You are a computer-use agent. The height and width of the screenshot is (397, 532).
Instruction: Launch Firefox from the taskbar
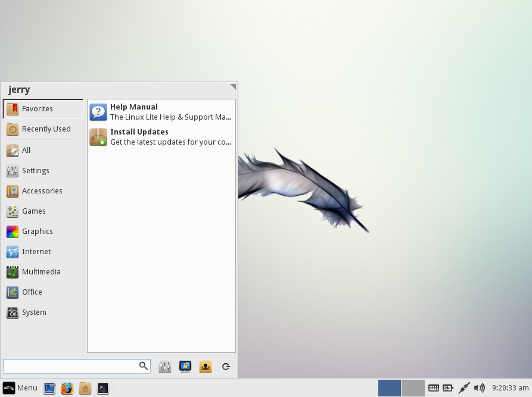click(67, 388)
